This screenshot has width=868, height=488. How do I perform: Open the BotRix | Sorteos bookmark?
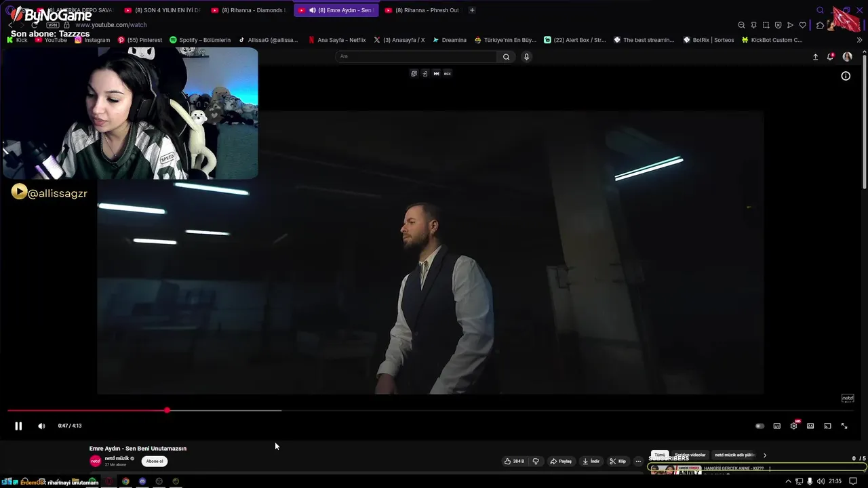[x=709, y=40]
